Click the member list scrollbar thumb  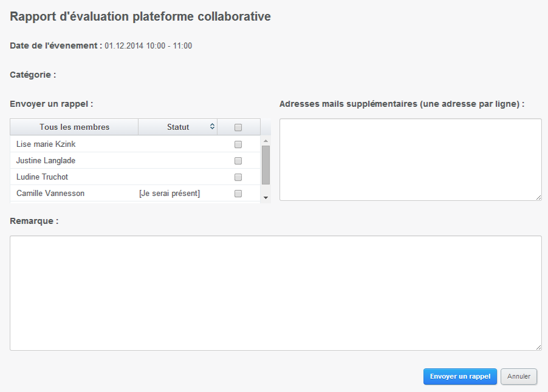point(265,165)
